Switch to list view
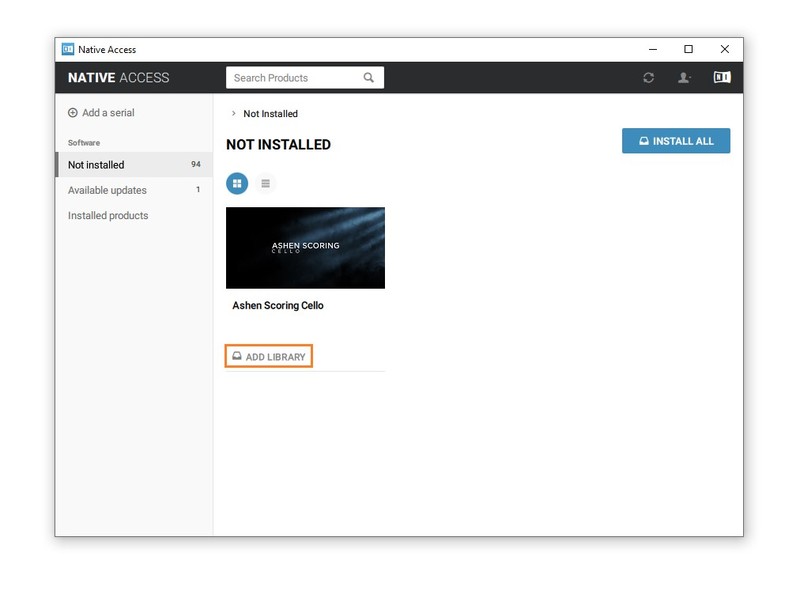Viewport: 800px width, 590px height. [265, 183]
